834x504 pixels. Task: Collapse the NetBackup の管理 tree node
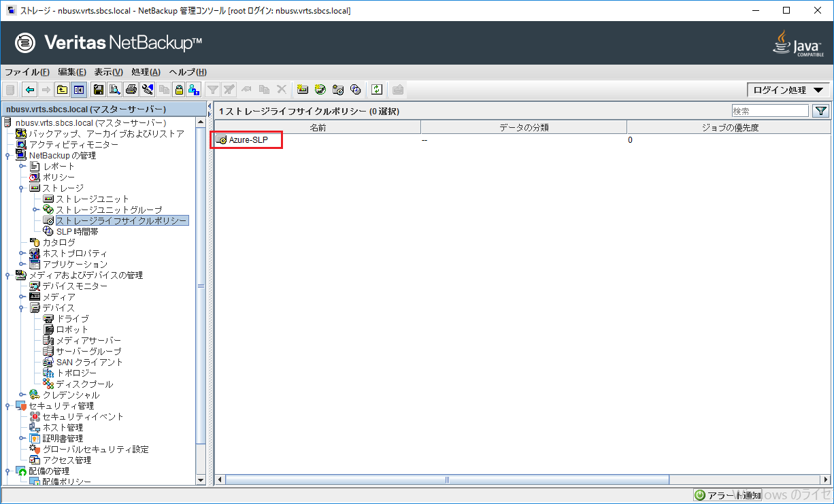[x=7, y=156]
